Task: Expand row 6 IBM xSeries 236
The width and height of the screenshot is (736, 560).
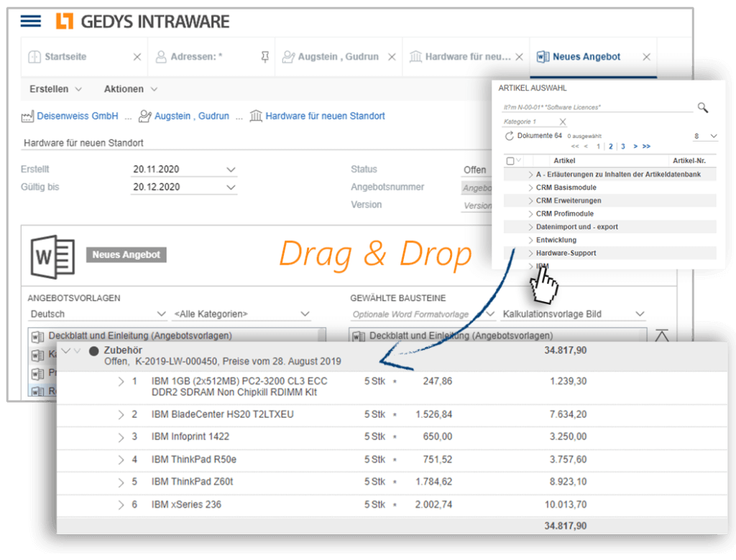Action: 121,505
